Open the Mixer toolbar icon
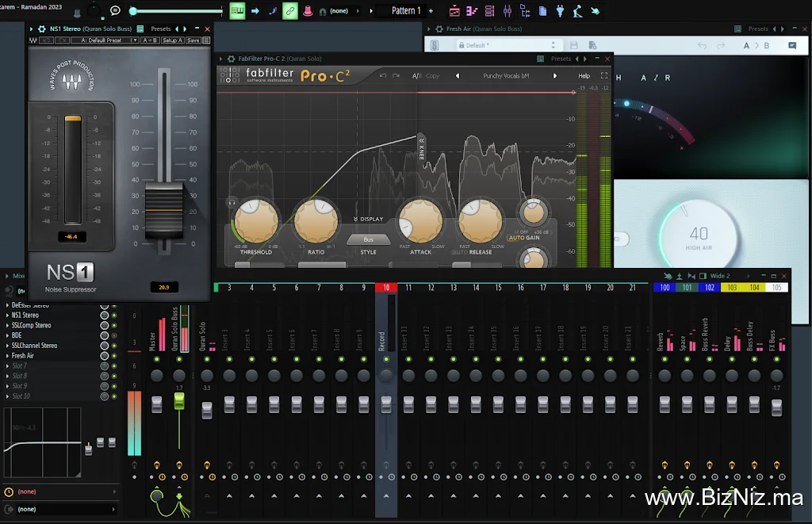812x524 pixels. pos(507,11)
